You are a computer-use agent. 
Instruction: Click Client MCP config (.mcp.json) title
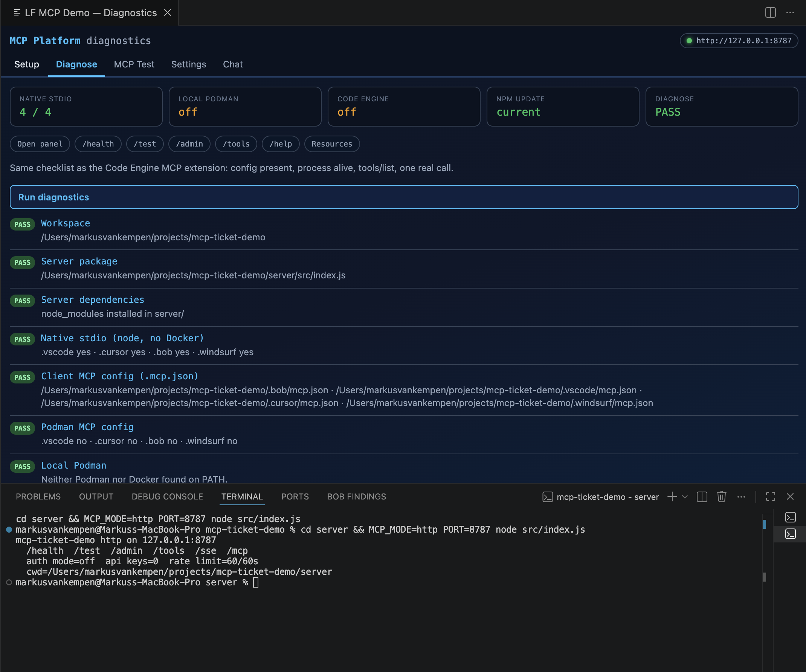pyautogui.click(x=120, y=376)
